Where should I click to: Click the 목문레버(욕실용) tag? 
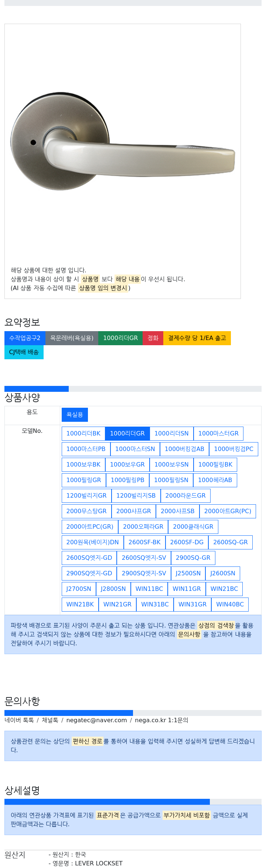pos(72,338)
